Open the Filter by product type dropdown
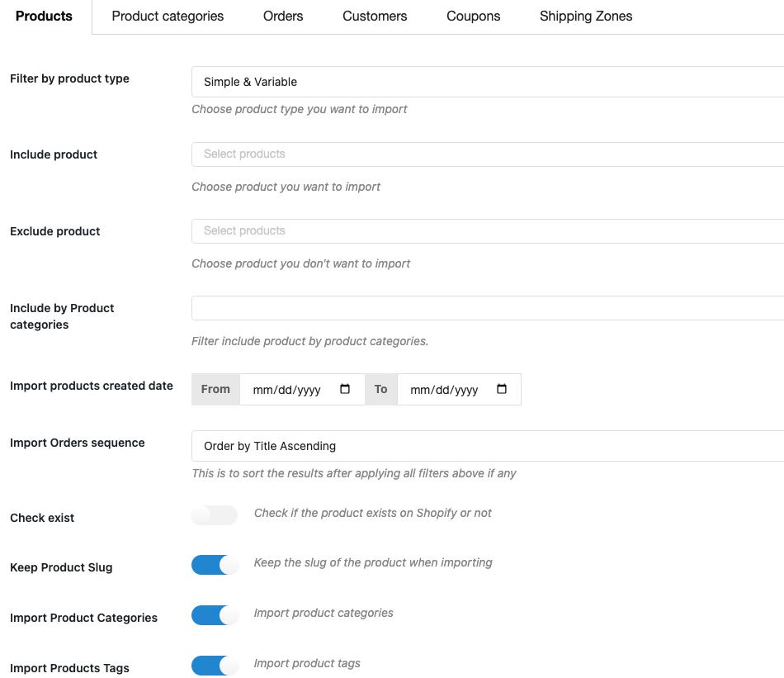784x678 pixels. coord(488,82)
